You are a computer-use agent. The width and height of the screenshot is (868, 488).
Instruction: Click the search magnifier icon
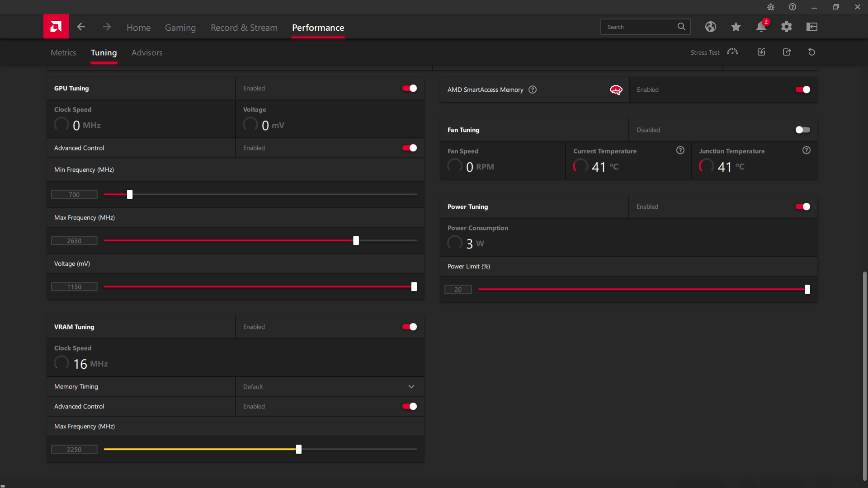point(681,27)
